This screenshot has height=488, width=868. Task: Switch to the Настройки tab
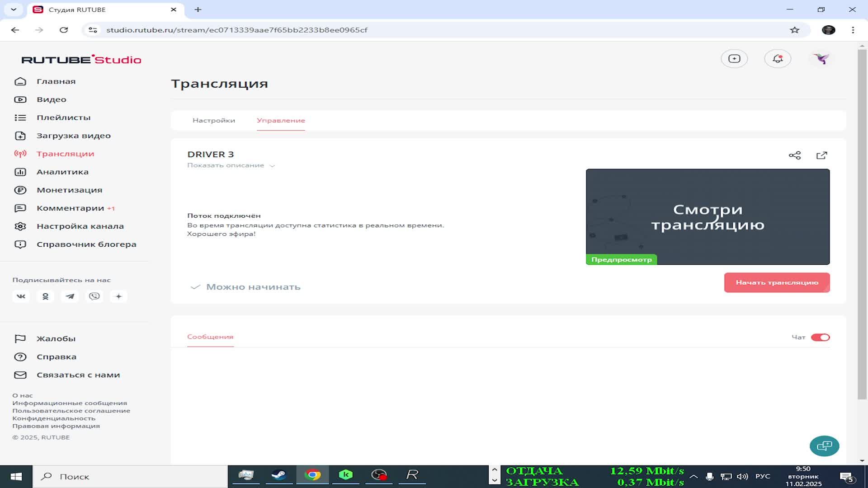point(214,121)
